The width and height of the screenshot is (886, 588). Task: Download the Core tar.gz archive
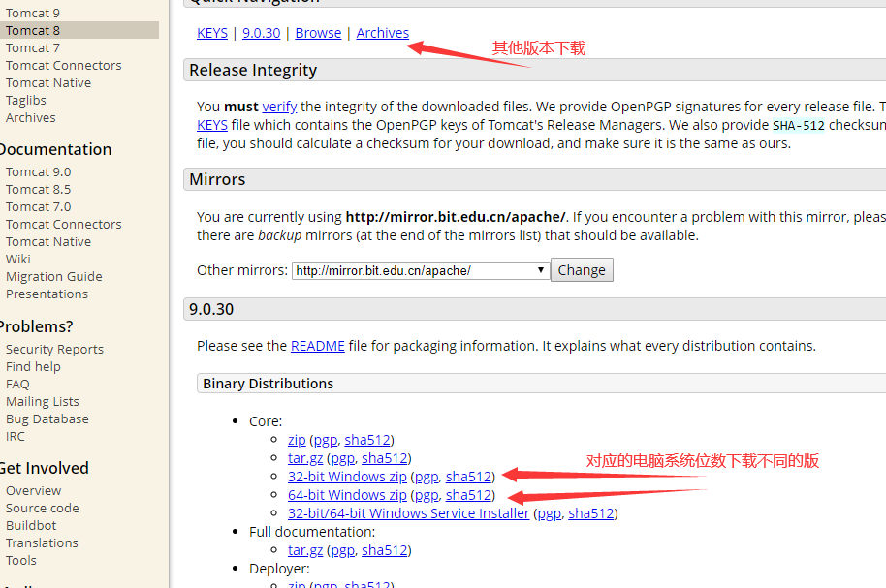[x=305, y=457]
